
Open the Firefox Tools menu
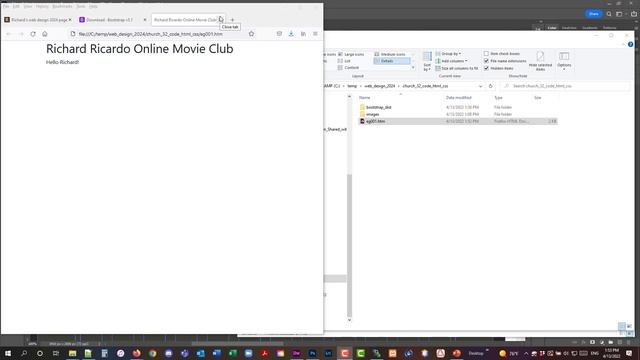[x=81, y=7]
